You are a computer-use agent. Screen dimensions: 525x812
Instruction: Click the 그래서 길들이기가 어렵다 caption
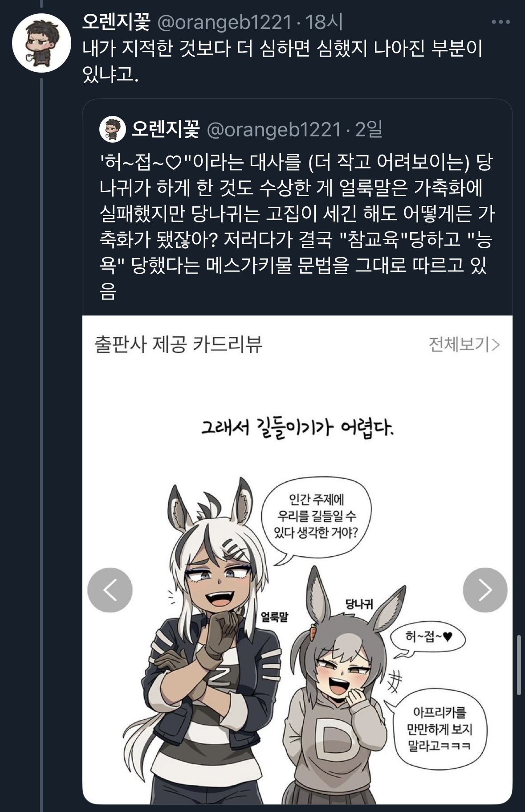click(x=297, y=429)
